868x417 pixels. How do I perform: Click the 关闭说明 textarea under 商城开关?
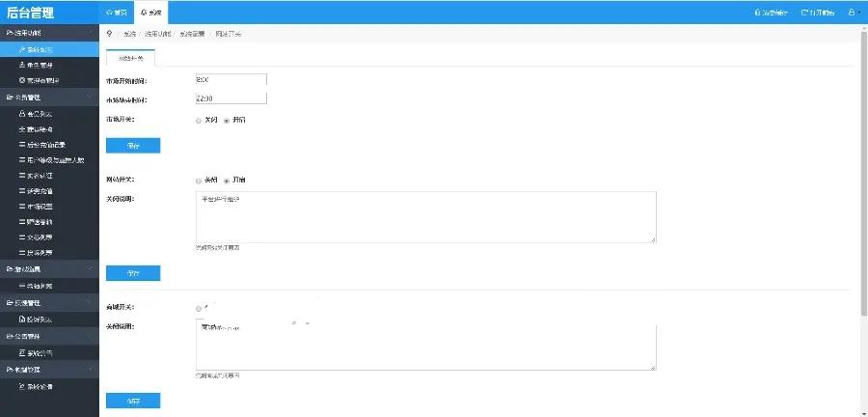point(425,346)
